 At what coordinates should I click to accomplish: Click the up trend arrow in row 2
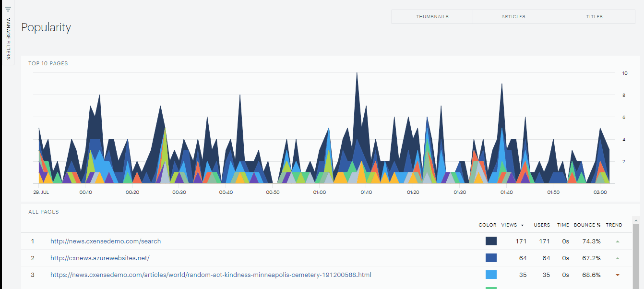point(618,258)
